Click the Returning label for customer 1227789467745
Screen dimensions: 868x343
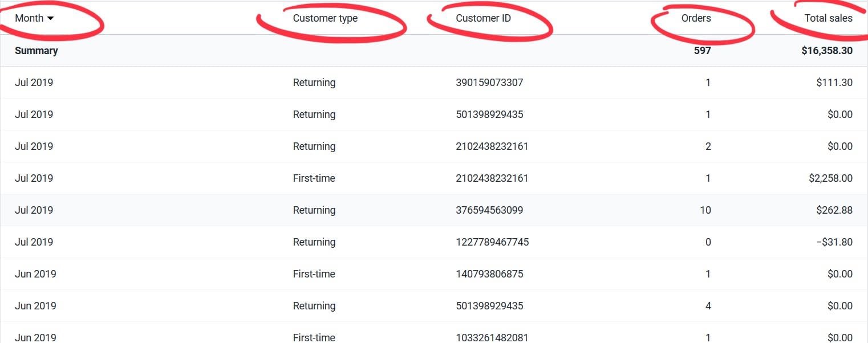click(314, 242)
